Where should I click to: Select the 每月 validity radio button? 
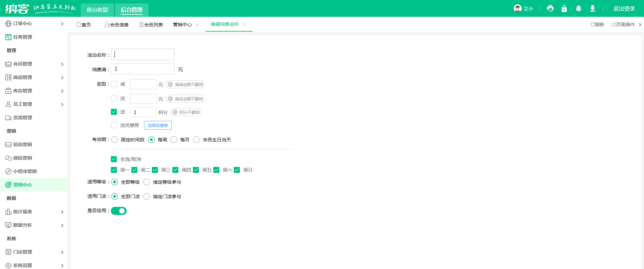click(x=174, y=140)
